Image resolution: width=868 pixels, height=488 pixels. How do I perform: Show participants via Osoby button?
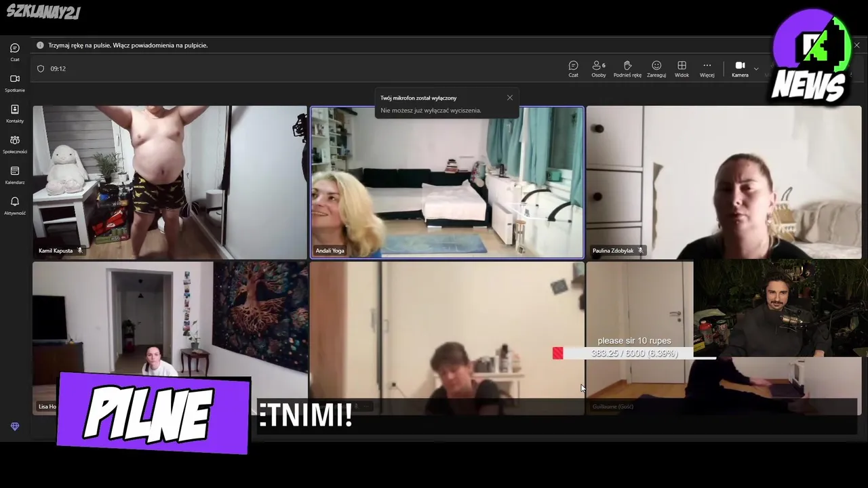[598, 68]
